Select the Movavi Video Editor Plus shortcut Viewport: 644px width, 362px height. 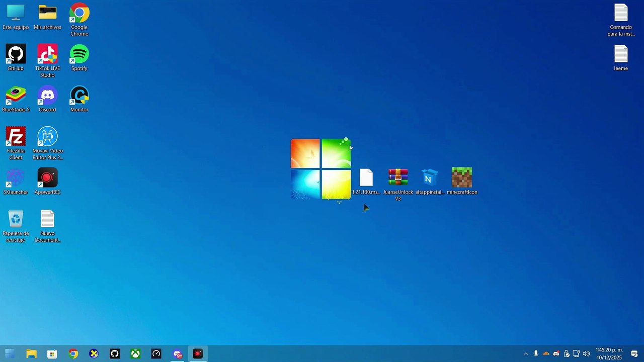coord(47,144)
